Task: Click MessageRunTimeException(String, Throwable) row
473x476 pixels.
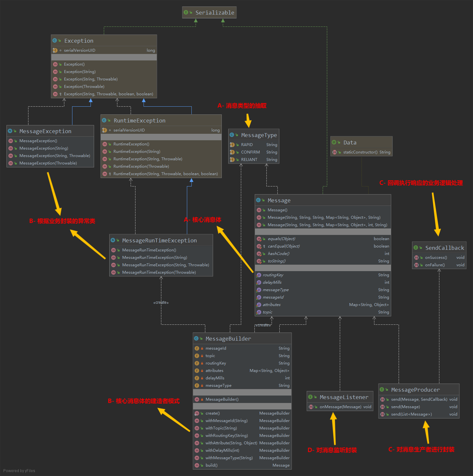Action: [x=161, y=265]
